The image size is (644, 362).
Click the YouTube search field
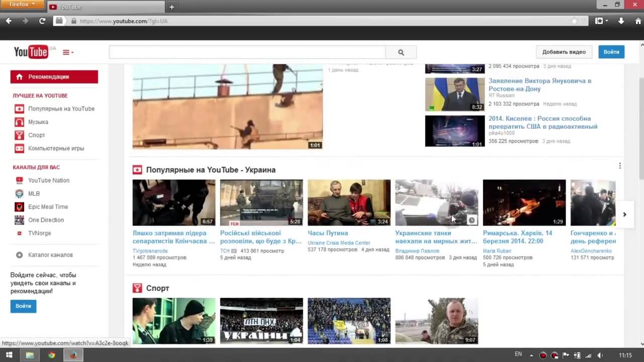(247, 52)
